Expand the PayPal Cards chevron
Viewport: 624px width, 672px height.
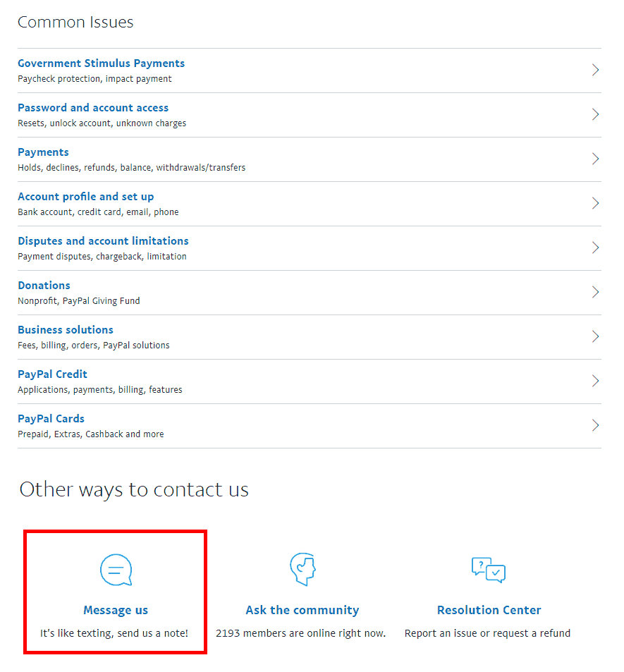(595, 426)
